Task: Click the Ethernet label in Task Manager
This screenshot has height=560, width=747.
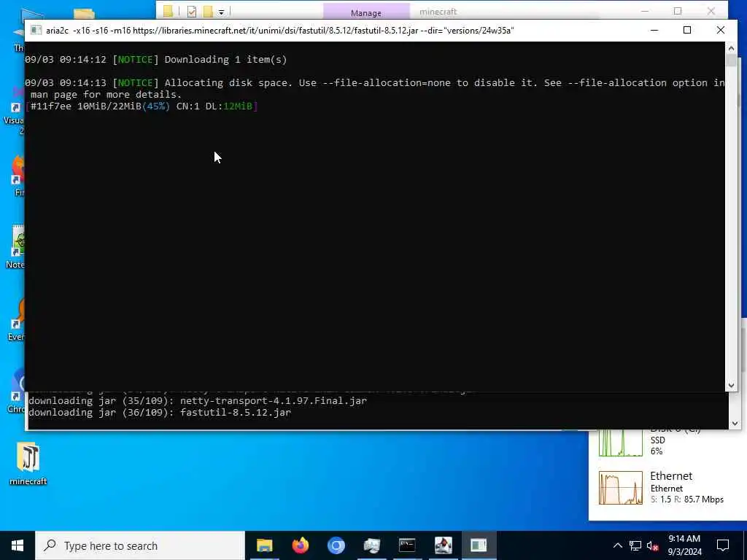Action: pos(671,475)
